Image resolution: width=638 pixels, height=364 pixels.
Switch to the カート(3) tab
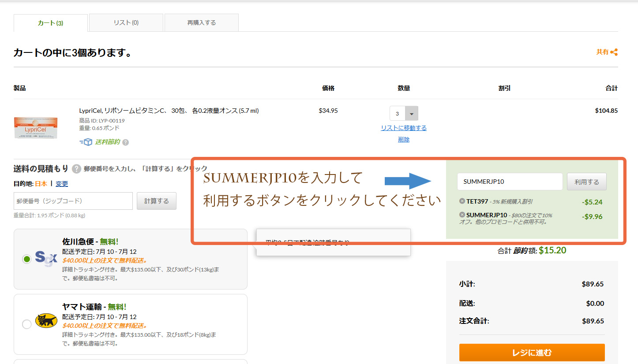click(x=51, y=23)
